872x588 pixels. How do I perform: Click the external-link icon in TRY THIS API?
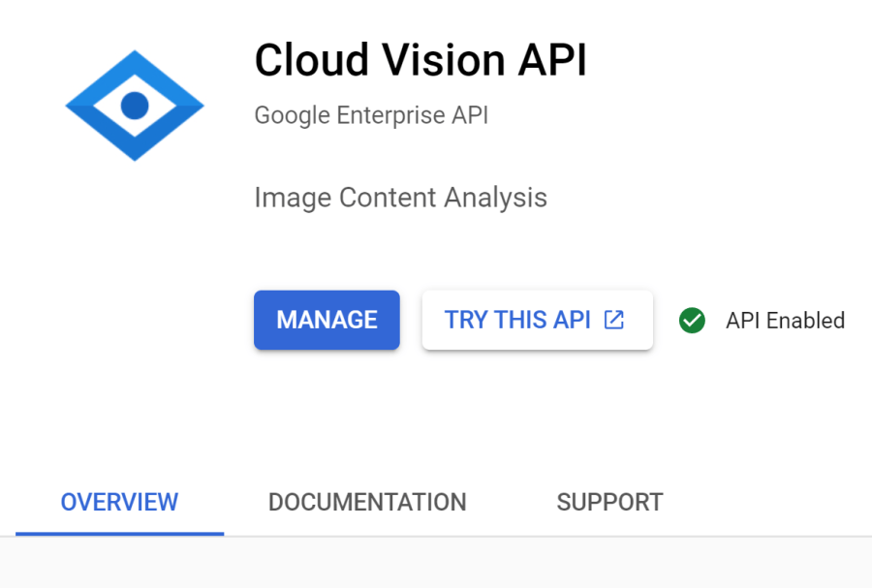coord(614,320)
